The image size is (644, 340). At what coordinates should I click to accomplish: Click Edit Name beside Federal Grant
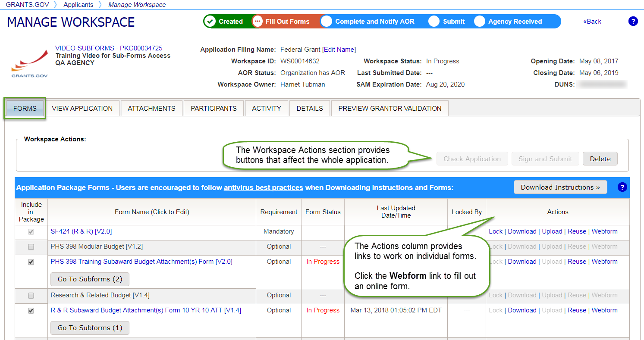(x=339, y=49)
